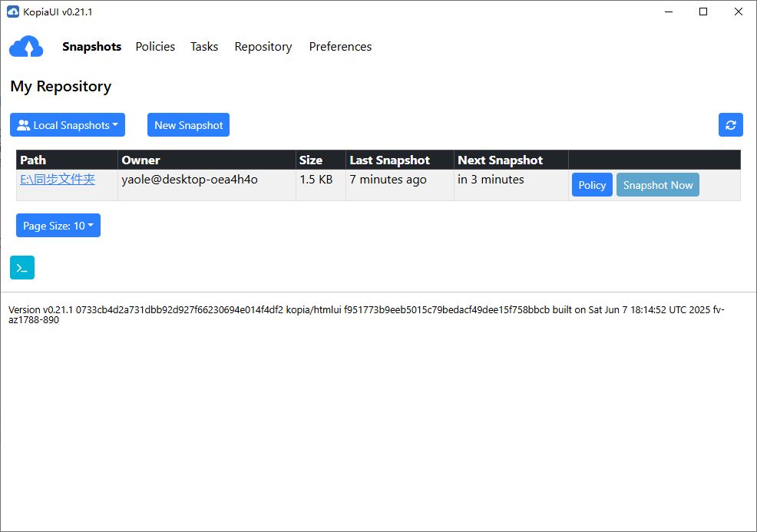
Task: Go to the Tasks tab
Action: 204,47
